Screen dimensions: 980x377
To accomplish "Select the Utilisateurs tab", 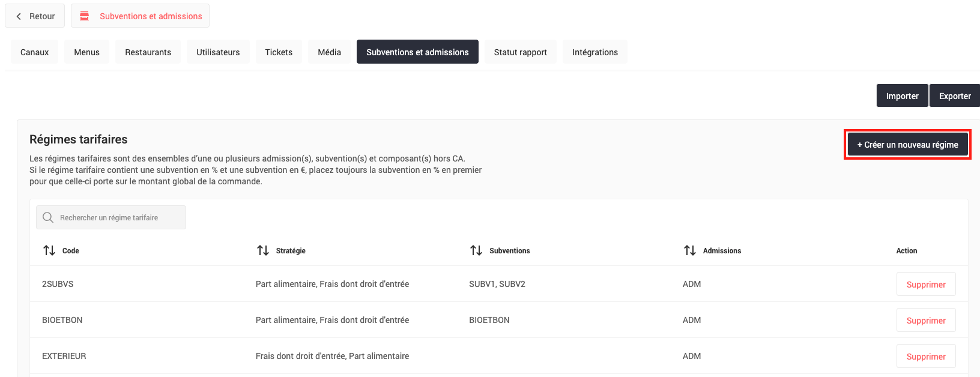I will click(x=218, y=52).
